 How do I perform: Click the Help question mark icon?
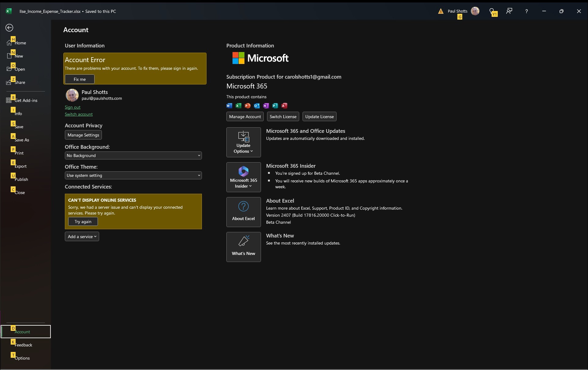[526, 11]
